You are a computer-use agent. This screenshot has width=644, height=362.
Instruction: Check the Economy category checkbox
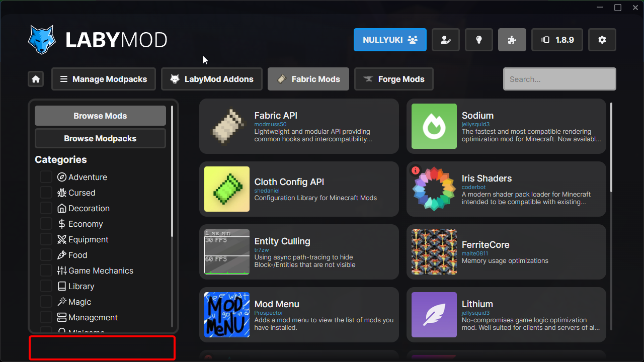point(46,224)
